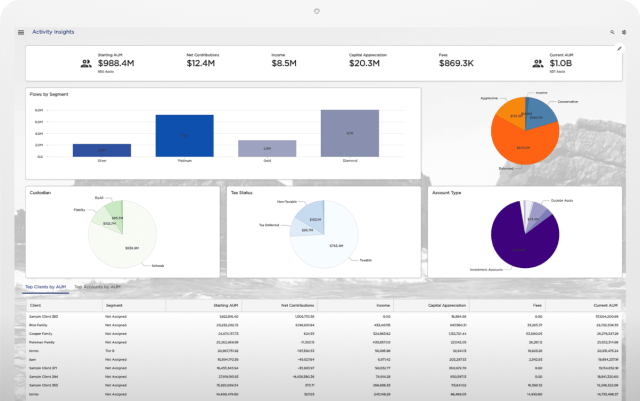The width and height of the screenshot is (640, 401).
Task: Click the people icon beside Current AUM
Action: (538, 64)
